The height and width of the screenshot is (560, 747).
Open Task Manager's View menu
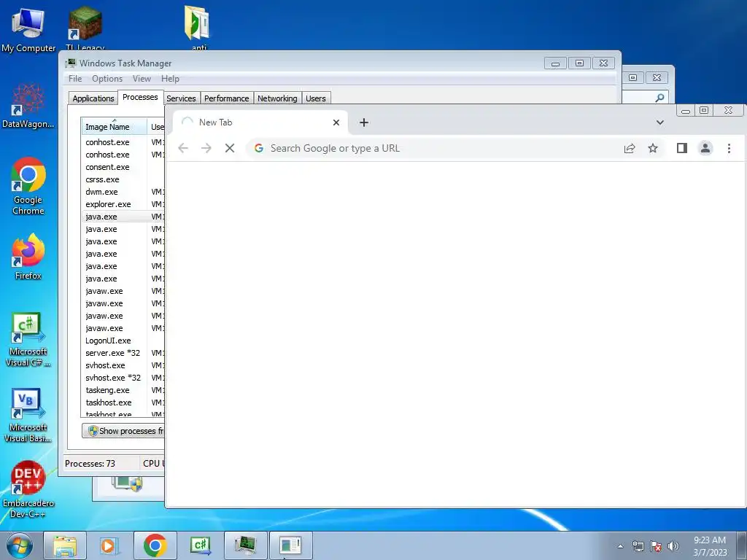(x=142, y=79)
